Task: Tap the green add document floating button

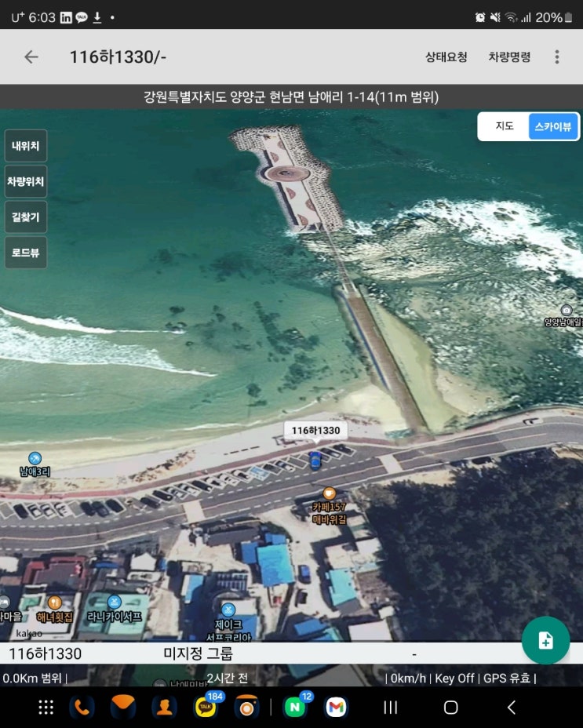Action: (545, 640)
